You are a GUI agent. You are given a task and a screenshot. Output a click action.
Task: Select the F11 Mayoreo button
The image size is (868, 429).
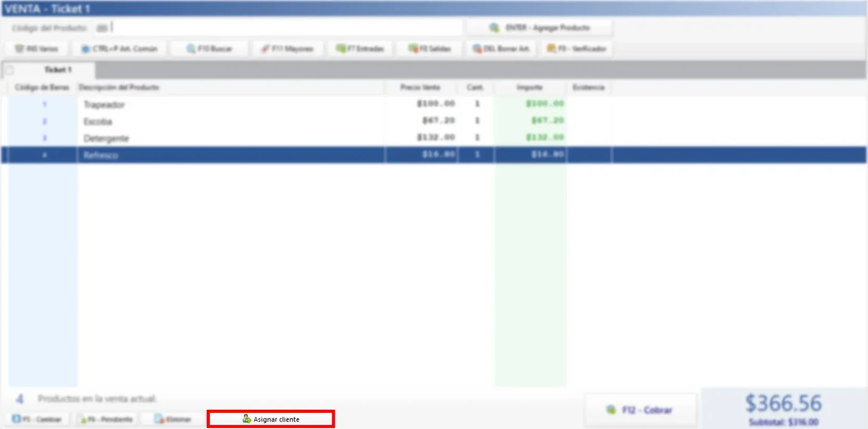(x=287, y=49)
